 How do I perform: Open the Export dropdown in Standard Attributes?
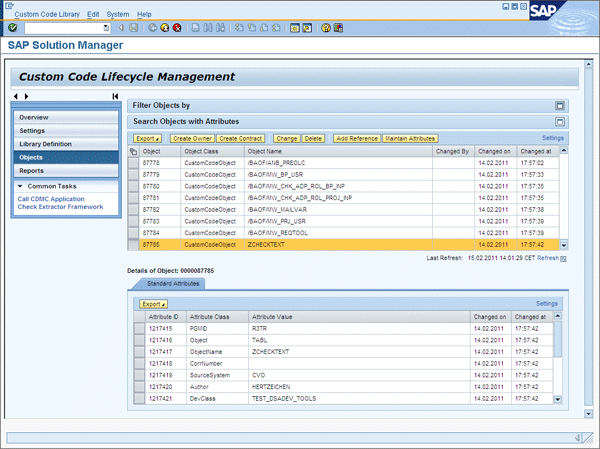[153, 304]
